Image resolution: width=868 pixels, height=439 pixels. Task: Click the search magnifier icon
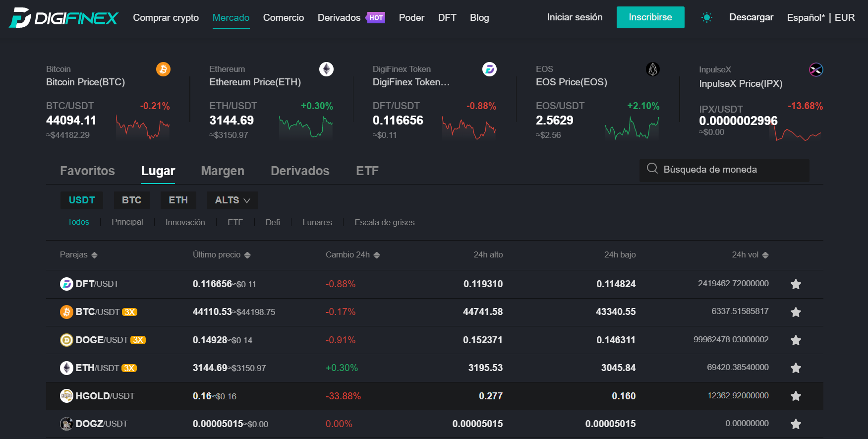point(652,169)
